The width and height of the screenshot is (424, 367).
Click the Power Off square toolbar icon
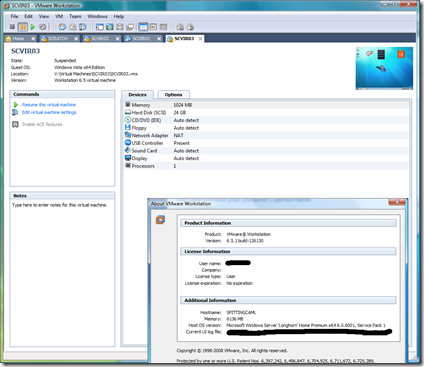click(12, 27)
